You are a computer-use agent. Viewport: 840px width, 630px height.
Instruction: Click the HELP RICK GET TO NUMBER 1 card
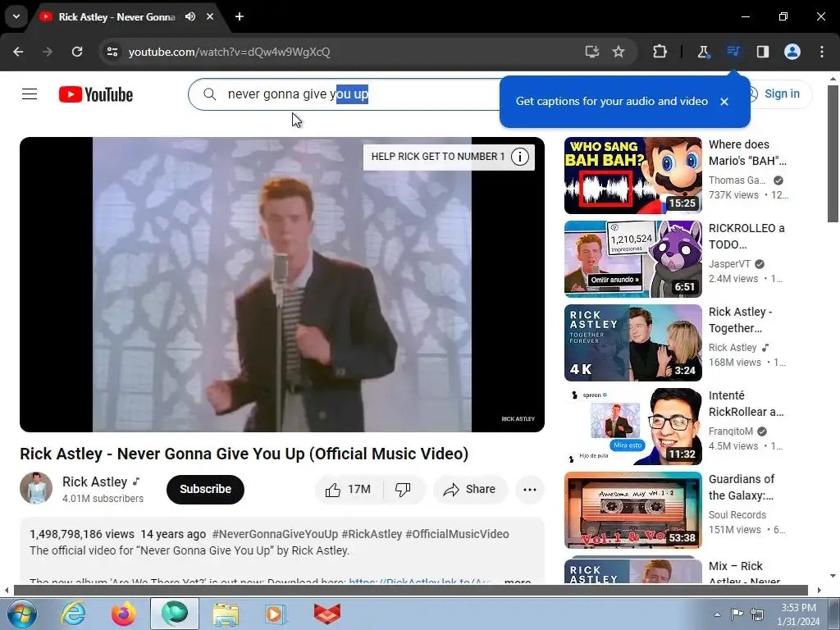click(x=449, y=157)
